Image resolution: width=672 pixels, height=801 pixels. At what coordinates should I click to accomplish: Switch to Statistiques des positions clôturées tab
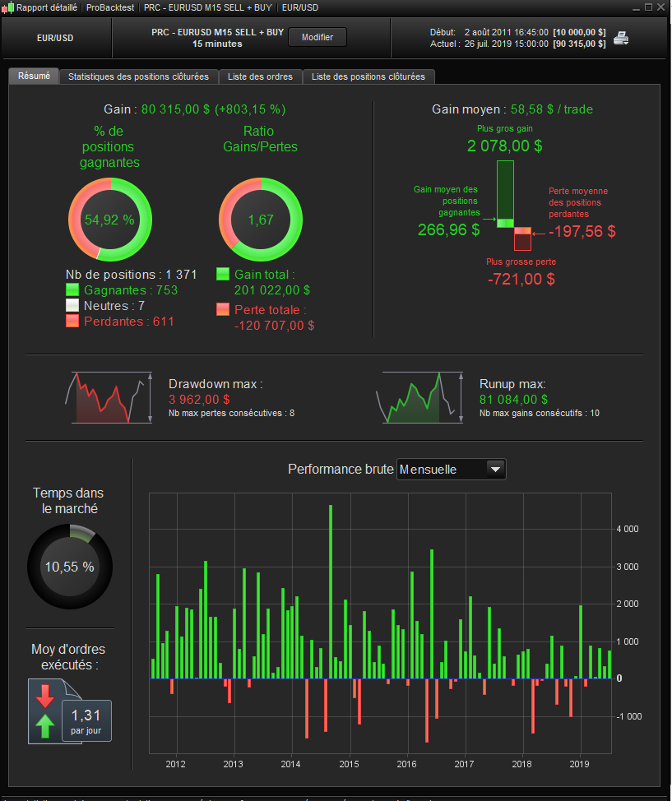pyautogui.click(x=138, y=76)
